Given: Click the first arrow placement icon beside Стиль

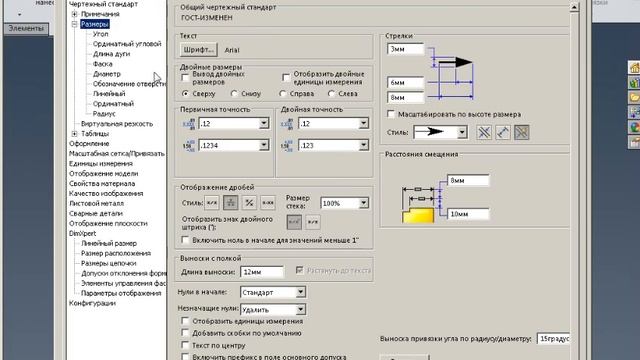Looking at the screenshot, I should [484, 133].
